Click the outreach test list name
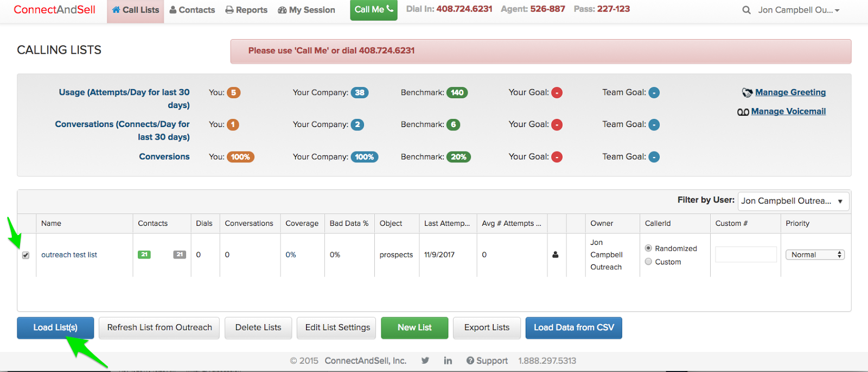 point(69,255)
